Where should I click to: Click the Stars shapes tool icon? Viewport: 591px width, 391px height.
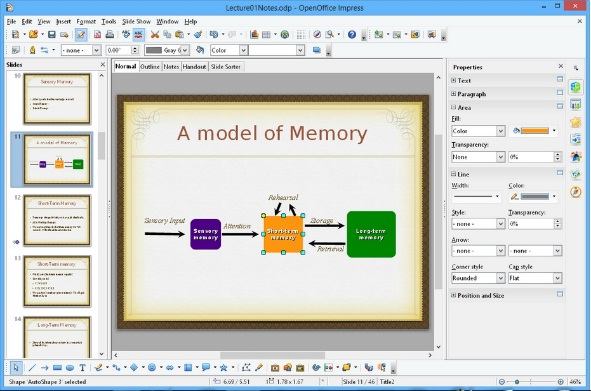point(224,368)
